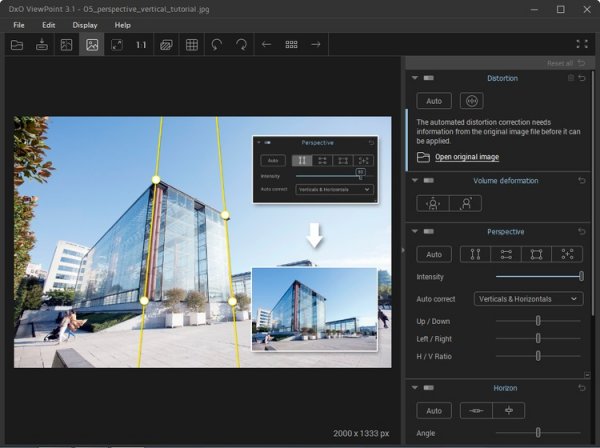Image resolution: width=600 pixels, height=448 pixels.
Task: Rotate the image left with the toolbar icon
Action: [x=217, y=45]
